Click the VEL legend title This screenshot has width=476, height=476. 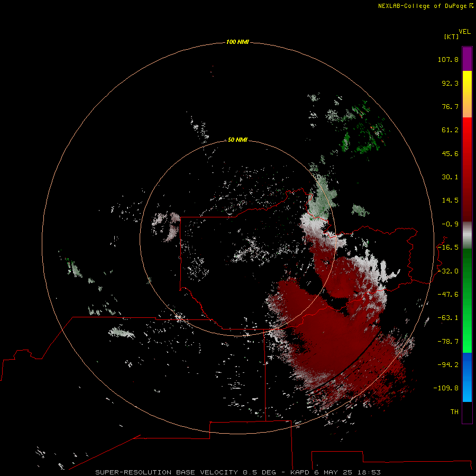464,32
